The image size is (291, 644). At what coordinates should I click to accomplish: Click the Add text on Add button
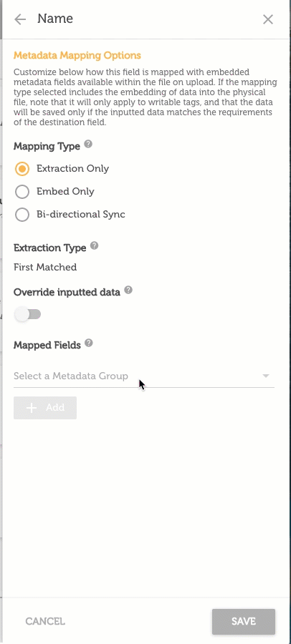(55, 407)
